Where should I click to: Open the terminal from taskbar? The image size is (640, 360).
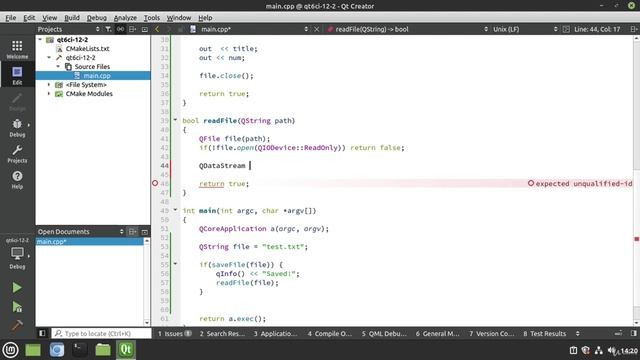(80, 350)
